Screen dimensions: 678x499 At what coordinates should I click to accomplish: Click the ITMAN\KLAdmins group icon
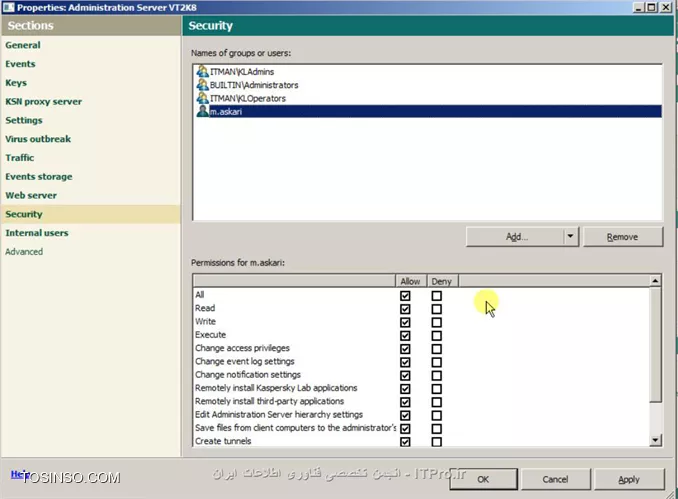202,71
